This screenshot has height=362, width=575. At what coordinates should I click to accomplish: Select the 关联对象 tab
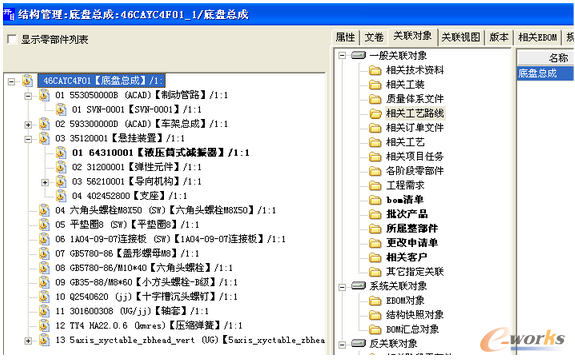tap(413, 36)
